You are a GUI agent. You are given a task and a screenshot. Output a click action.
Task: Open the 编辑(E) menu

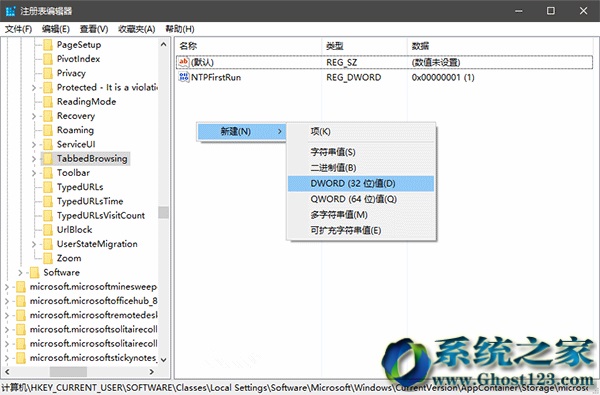pyautogui.click(x=55, y=29)
